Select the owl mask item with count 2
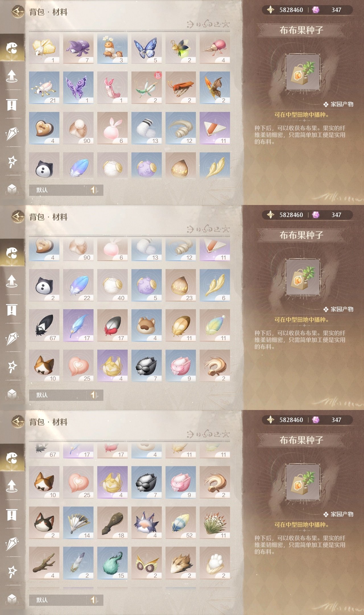This screenshot has width=364, height=615. [146, 563]
